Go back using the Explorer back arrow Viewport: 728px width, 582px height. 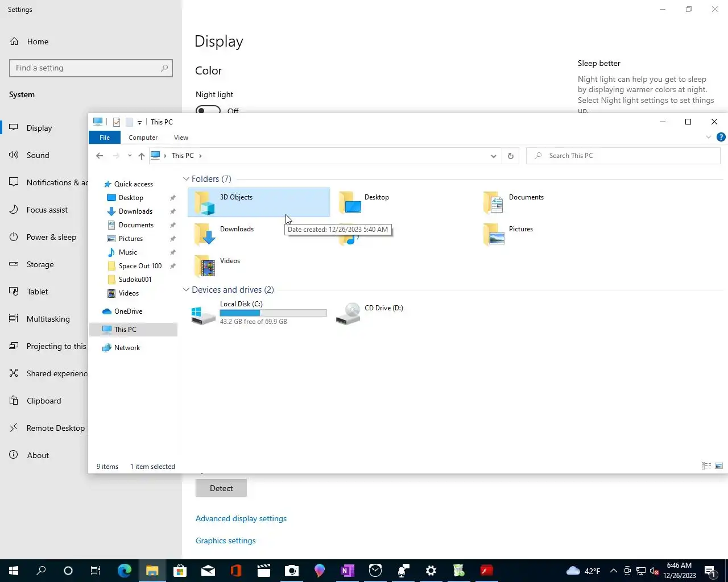pyautogui.click(x=100, y=156)
